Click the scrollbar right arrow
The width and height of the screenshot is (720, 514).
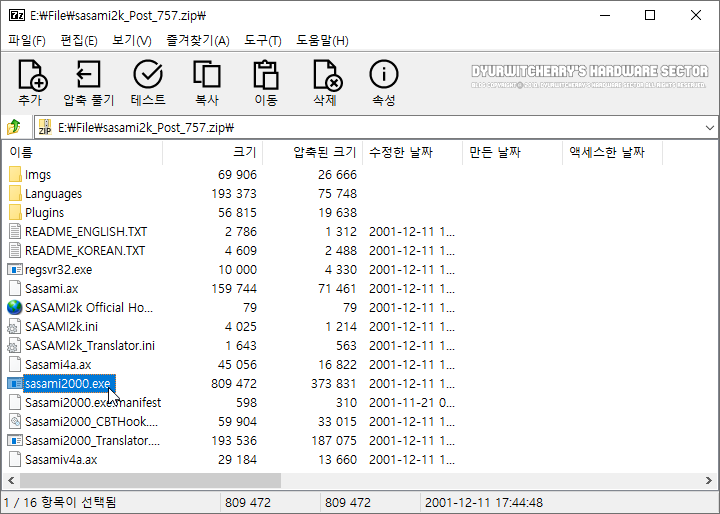click(709, 480)
